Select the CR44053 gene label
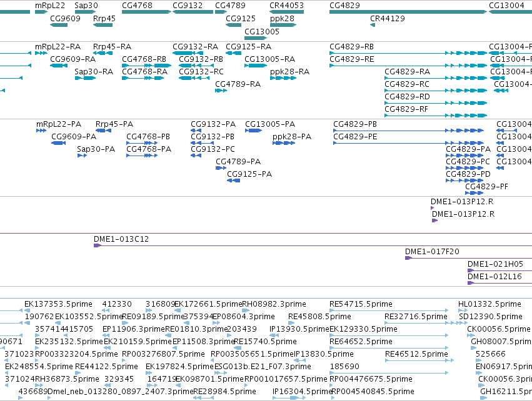 pyautogui.click(x=287, y=6)
